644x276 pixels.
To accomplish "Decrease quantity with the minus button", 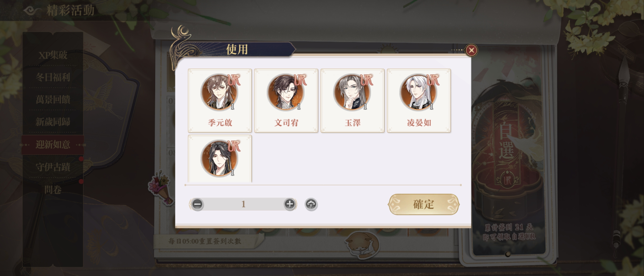I will pyautogui.click(x=198, y=204).
